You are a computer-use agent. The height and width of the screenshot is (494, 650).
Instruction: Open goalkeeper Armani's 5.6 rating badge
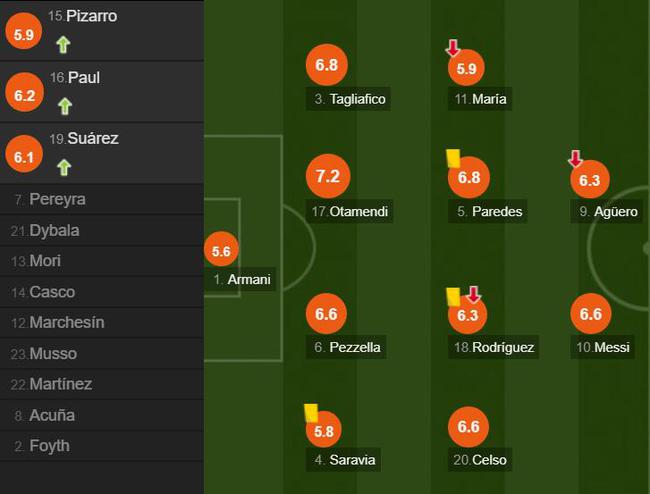point(221,250)
